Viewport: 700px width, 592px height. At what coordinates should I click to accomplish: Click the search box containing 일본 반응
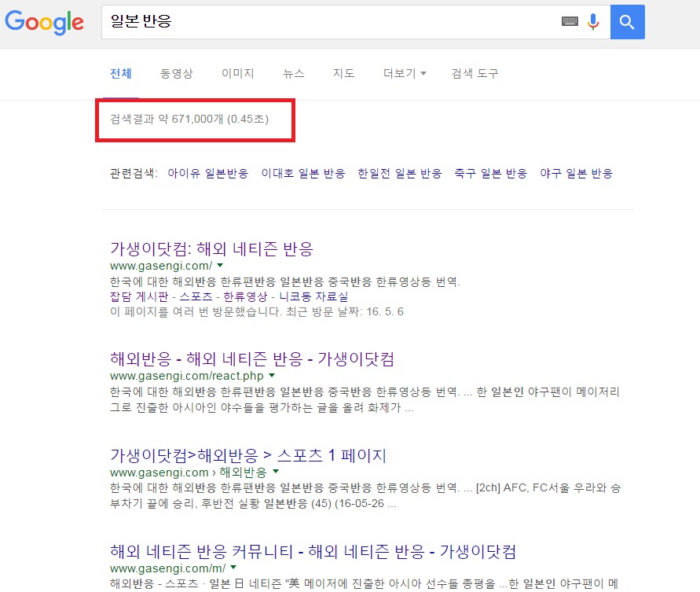click(330, 22)
